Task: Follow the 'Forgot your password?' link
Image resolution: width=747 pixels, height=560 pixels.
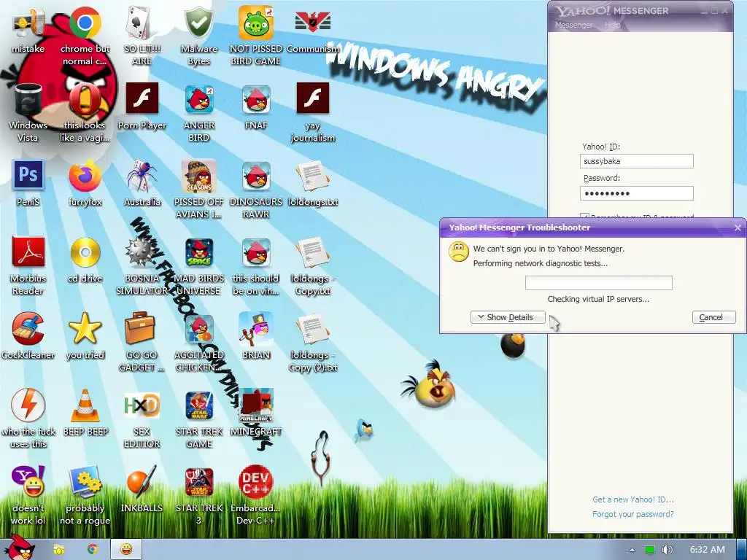Action: [x=632, y=514]
